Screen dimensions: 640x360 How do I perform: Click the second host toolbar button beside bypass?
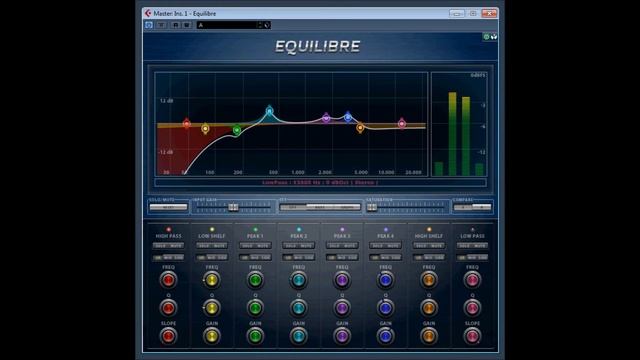point(162,25)
